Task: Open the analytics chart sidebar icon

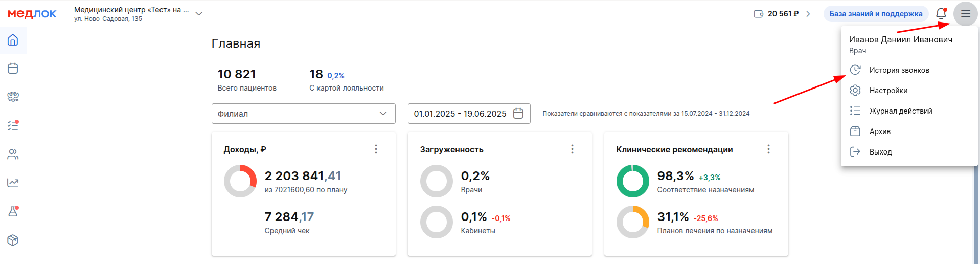Action: tap(13, 183)
